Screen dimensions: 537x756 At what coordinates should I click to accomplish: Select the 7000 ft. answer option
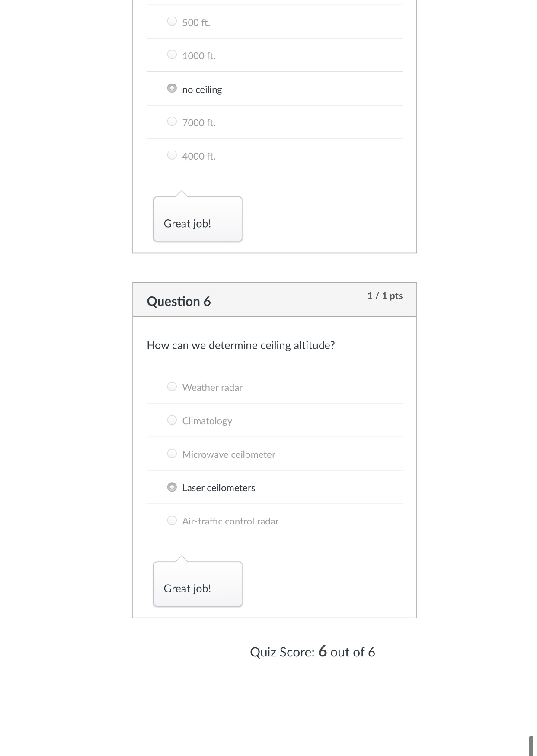[172, 122]
